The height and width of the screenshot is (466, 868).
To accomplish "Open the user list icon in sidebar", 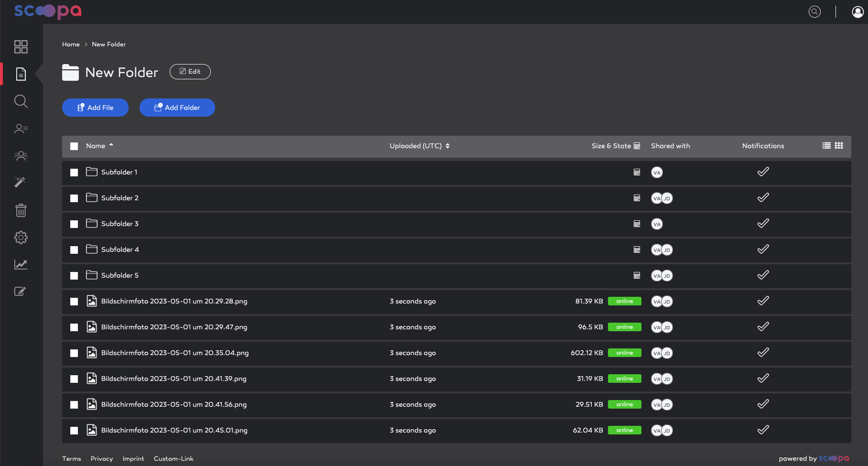I will pos(21,129).
